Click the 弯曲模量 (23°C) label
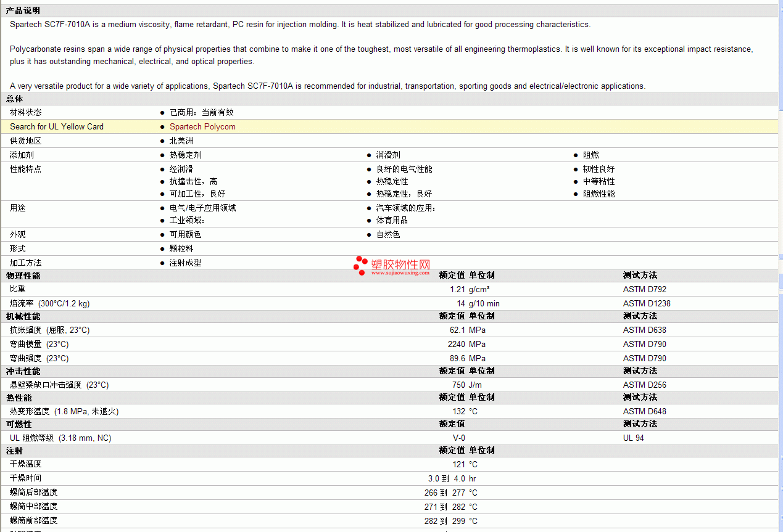This screenshot has height=532, width=783. coord(39,344)
